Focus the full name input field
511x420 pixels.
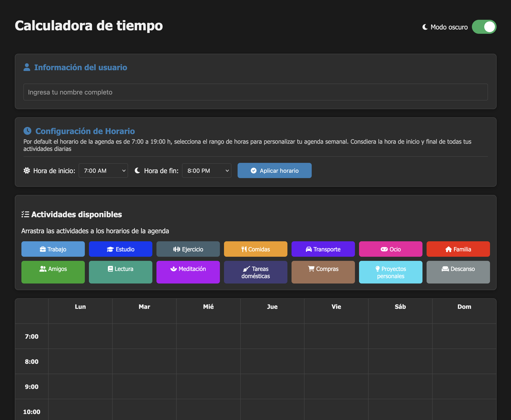click(255, 92)
